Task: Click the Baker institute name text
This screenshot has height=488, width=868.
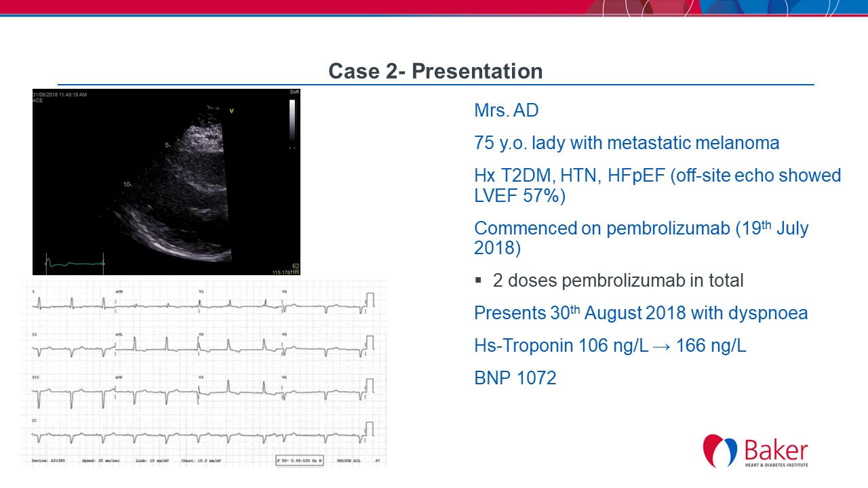Action: pyautogui.click(x=776, y=451)
